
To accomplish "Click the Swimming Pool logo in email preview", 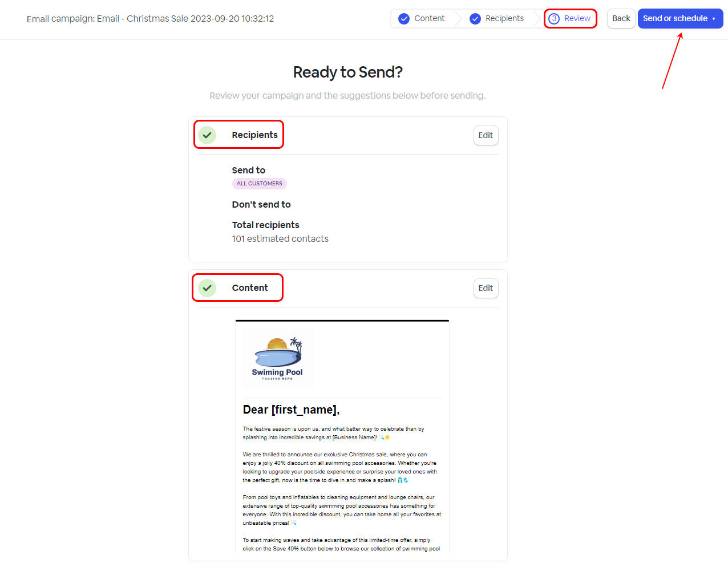I will click(278, 358).
